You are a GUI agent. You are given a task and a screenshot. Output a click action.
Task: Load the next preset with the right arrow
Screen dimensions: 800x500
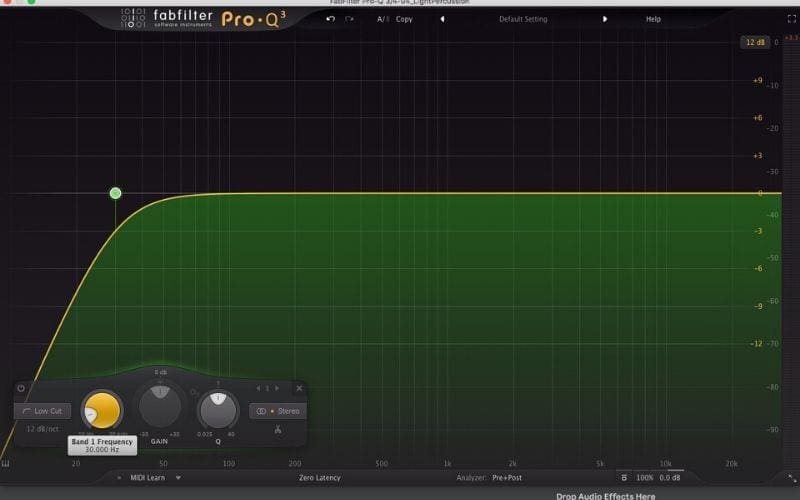point(605,19)
